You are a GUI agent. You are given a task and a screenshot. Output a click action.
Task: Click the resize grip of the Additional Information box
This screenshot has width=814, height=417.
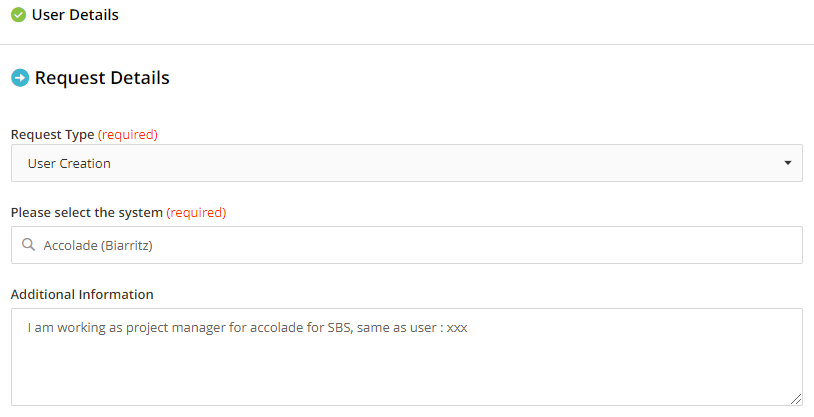point(796,399)
